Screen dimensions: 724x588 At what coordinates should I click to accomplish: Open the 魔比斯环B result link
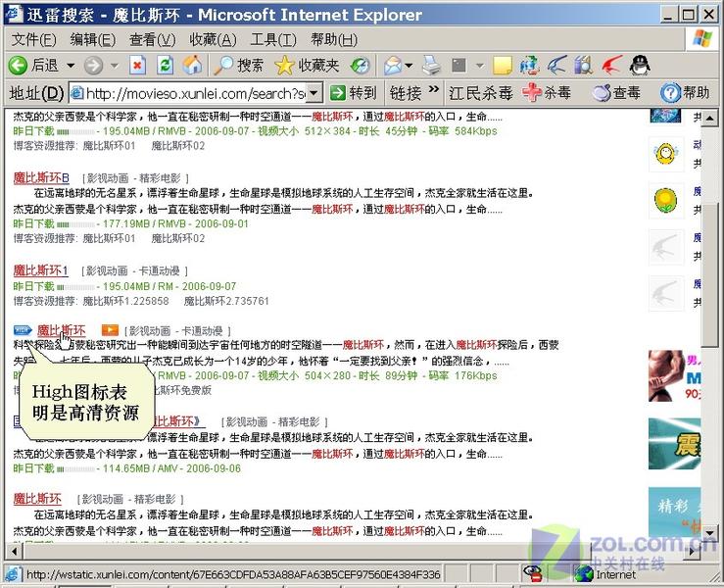(x=41, y=177)
